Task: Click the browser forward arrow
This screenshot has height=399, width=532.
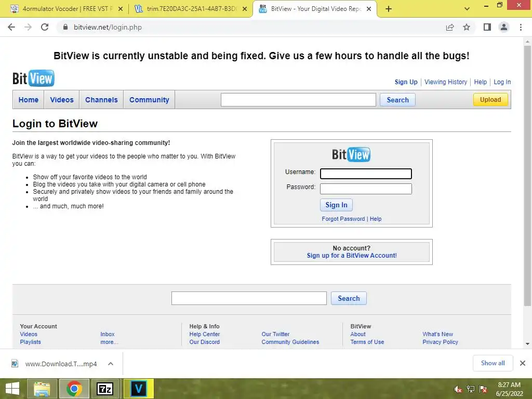Action: [x=28, y=27]
